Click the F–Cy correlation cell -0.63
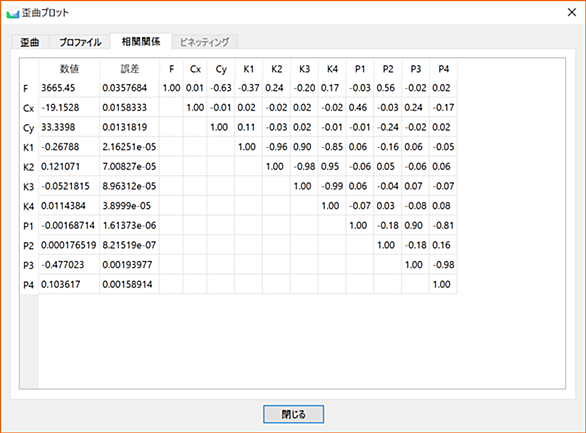 pos(220,88)
